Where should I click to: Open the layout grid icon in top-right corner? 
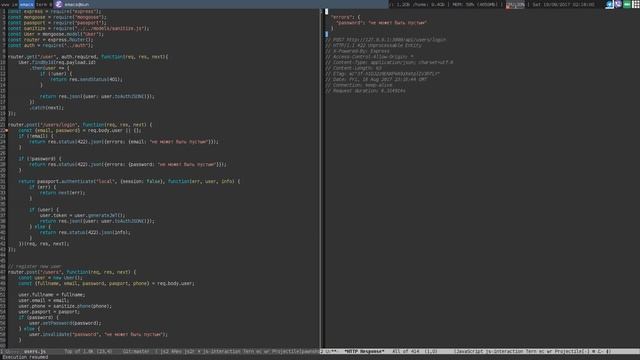636,4
